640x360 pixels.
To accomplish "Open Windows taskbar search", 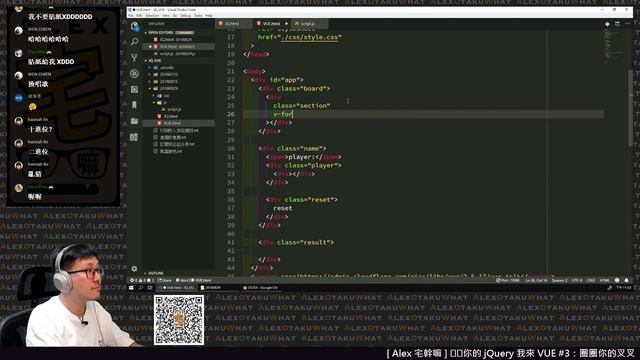I will (x=140, y=288).
